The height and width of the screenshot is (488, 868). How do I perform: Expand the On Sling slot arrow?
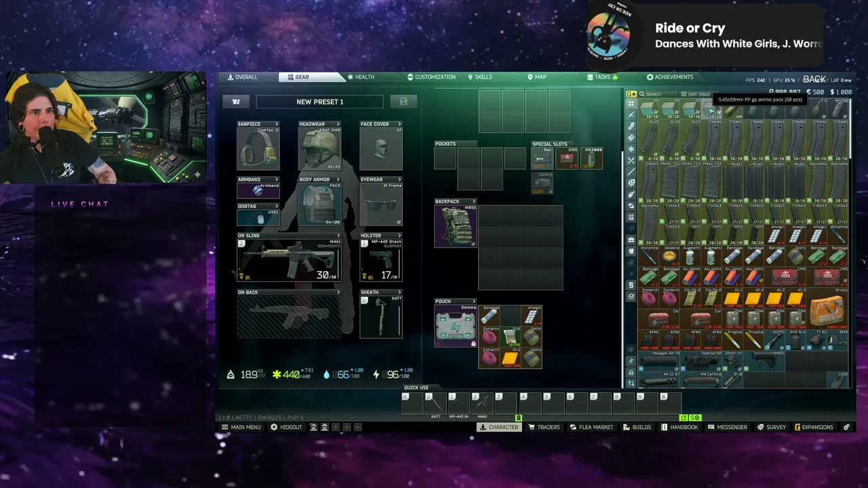[338, 236]
